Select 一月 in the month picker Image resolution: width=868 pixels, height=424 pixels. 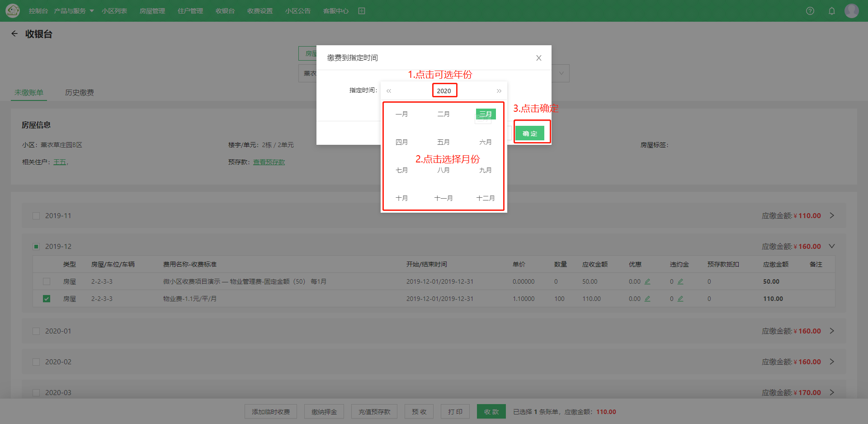(x=402, y=114)
